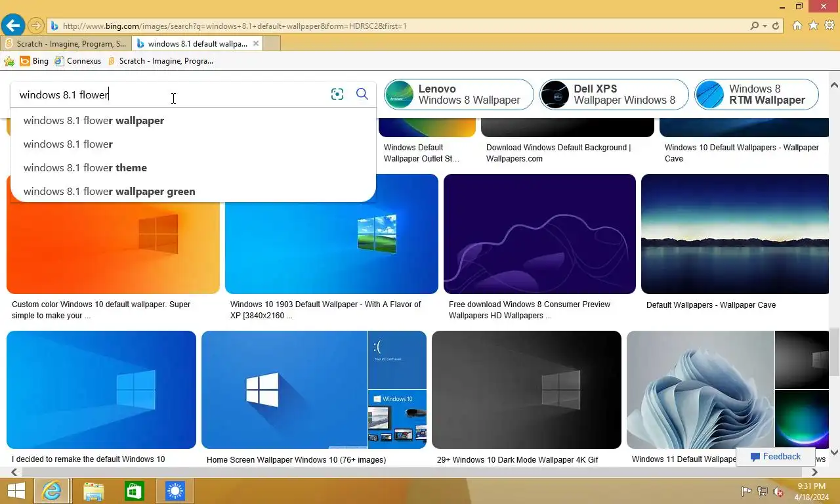Expand the address bar autocomplete dropdown arrow
Screen dimensions: 840x504
(765, 26)
